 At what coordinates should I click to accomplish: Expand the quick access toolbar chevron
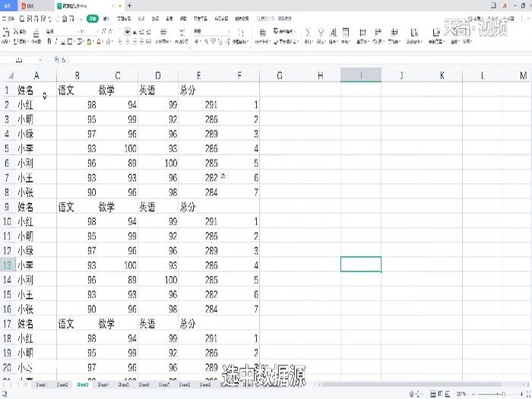click(x=81, y=19)
